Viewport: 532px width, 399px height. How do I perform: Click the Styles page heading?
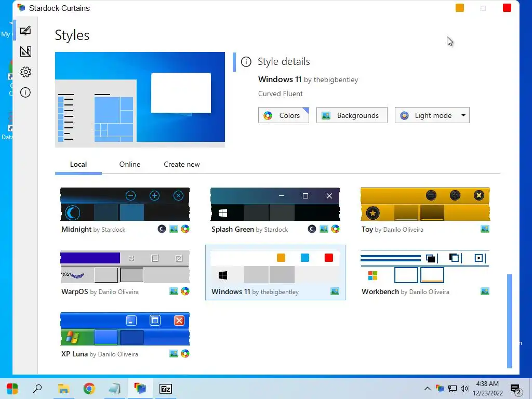click(72, 35)
